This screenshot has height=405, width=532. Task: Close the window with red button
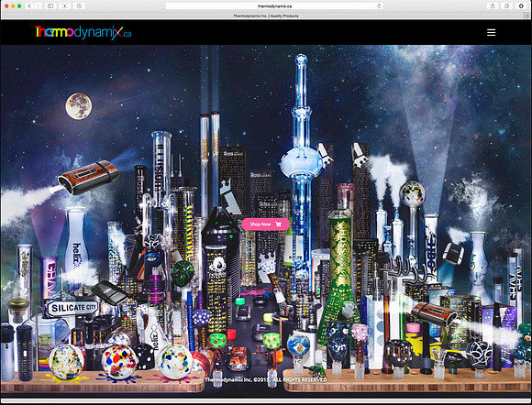[x=6, y=5]
